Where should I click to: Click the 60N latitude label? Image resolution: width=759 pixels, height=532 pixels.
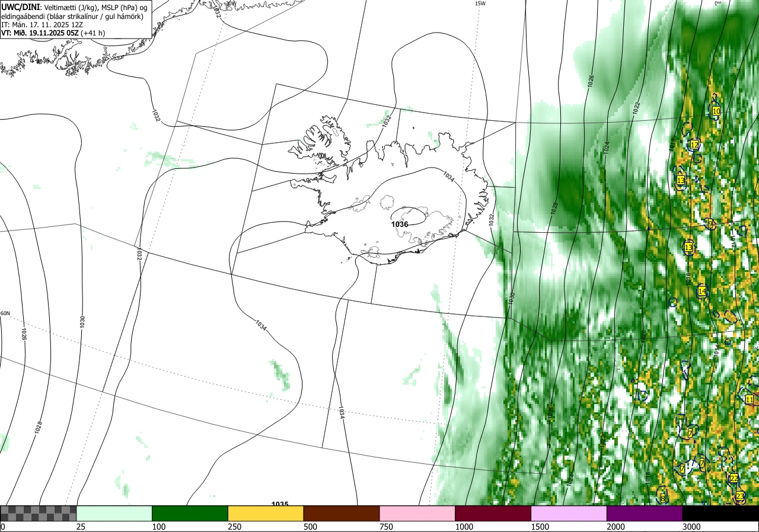click(5, 313)
